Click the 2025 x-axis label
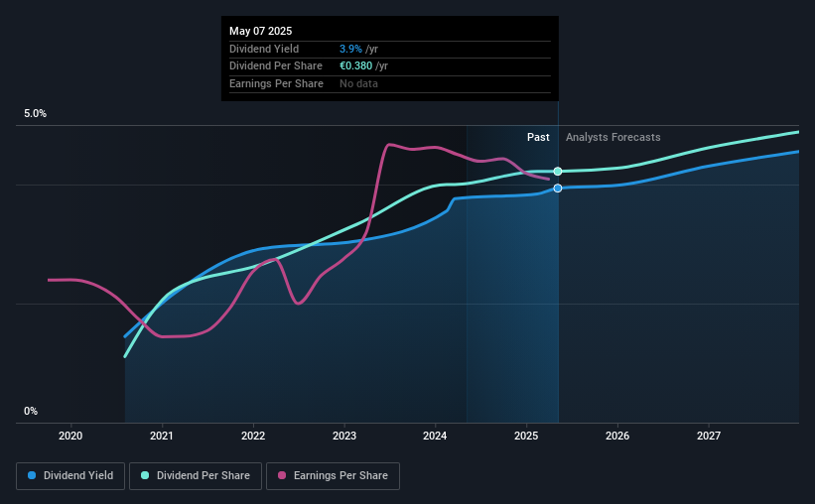 (526, 436)
